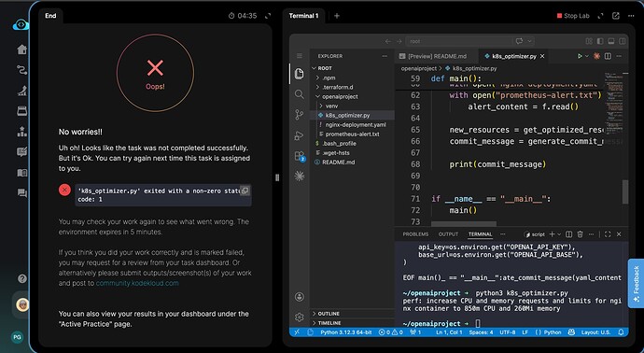The image size is (644, 353).
Task: Toggle the bottom panel layout icon
Action: point(611,41)
